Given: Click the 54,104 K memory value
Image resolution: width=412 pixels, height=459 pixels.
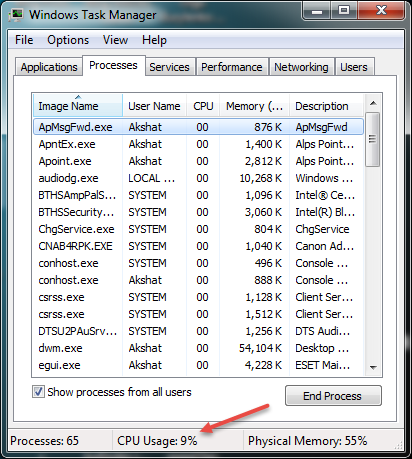Looking at the screenshot, I should coord(260,348).
